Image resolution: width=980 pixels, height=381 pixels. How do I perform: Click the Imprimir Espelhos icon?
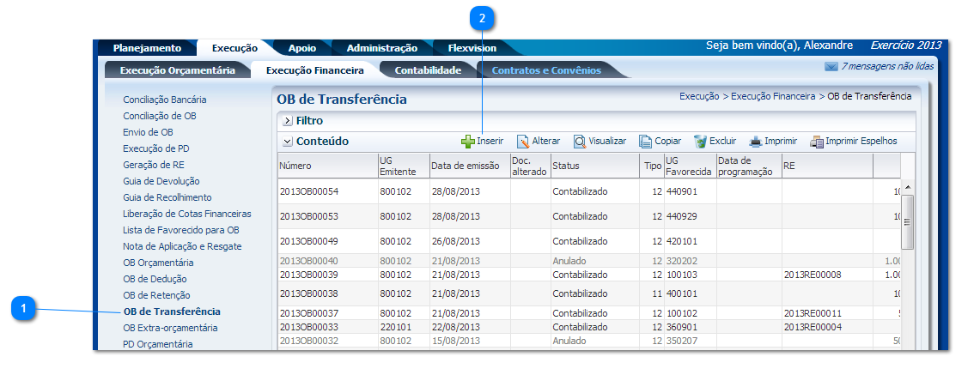pos(817,142)
